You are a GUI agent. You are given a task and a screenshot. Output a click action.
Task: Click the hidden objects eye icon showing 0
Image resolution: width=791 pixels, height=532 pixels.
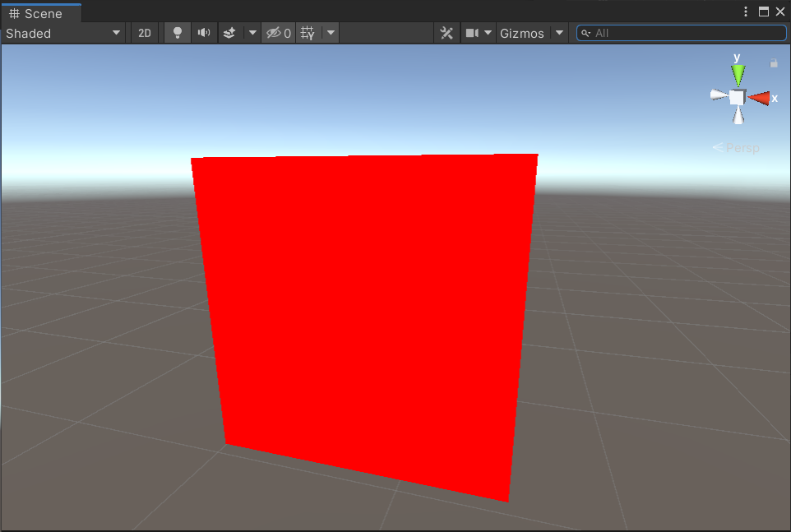277,33
